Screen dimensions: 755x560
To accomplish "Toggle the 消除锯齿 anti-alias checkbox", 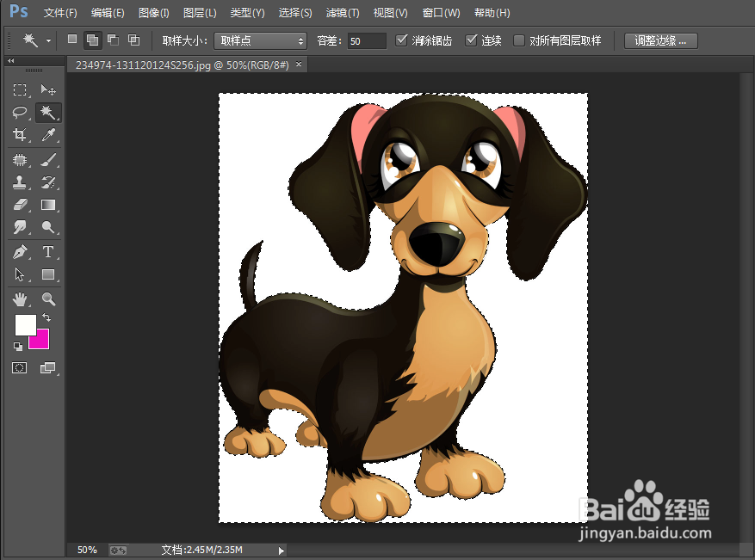I will click(401, 40).
